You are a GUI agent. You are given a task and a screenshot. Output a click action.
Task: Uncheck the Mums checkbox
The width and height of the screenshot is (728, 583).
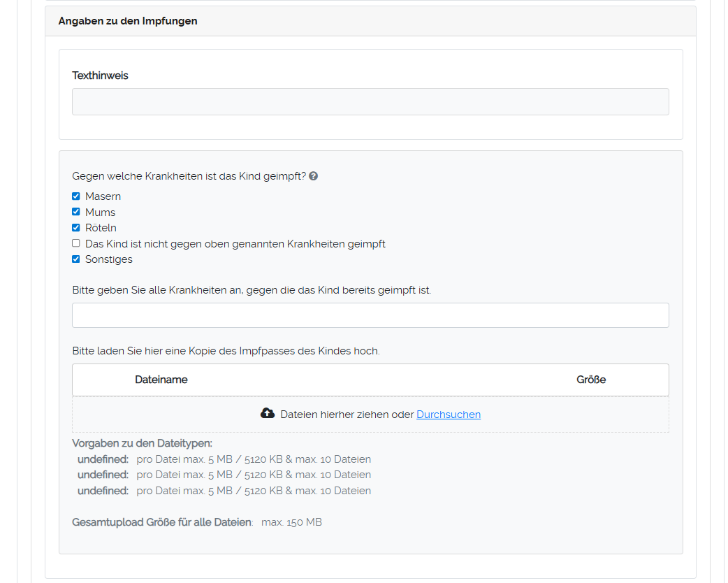click(x=76, y=212)
